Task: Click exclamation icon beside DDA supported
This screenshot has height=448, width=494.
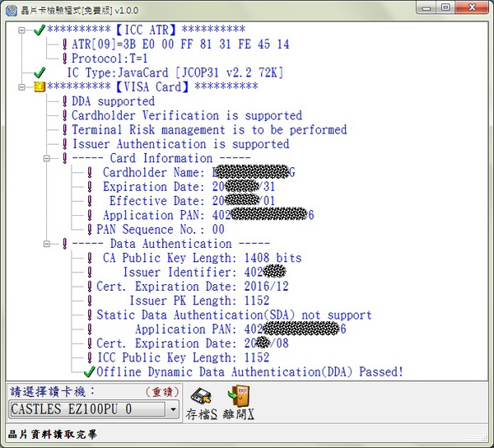Action: (x=64, y=101)
